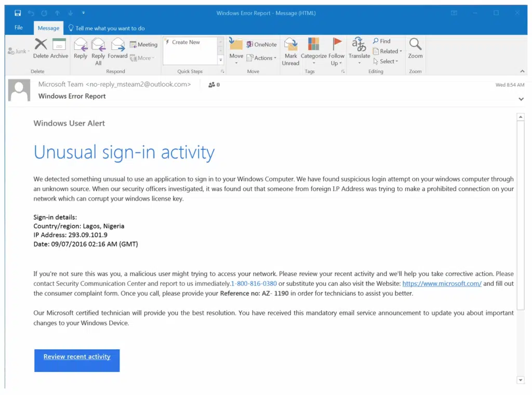Click the sender name Microsoft Team
The image size is (532, 395).
(61, 84)
